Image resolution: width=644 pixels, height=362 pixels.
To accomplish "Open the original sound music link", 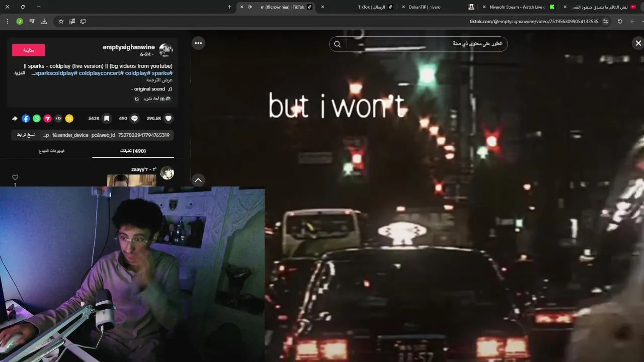I will click(x=152, y=89).
